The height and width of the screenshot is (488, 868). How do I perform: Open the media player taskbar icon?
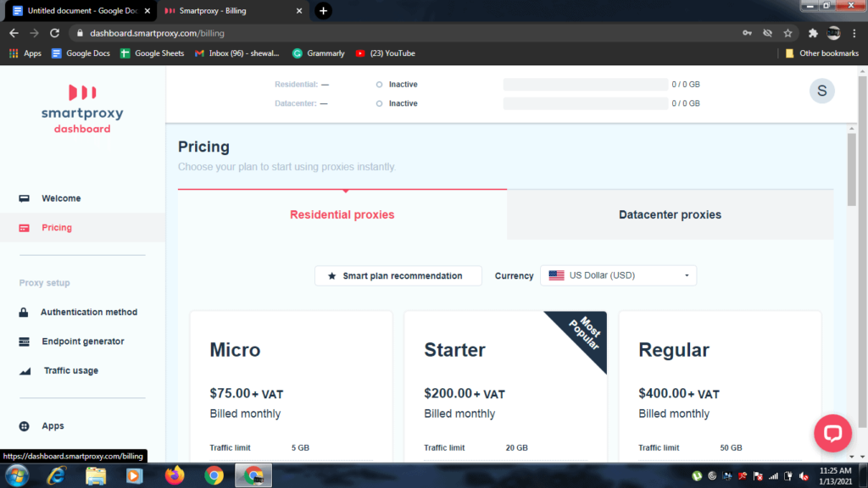[x=135, y=476]
